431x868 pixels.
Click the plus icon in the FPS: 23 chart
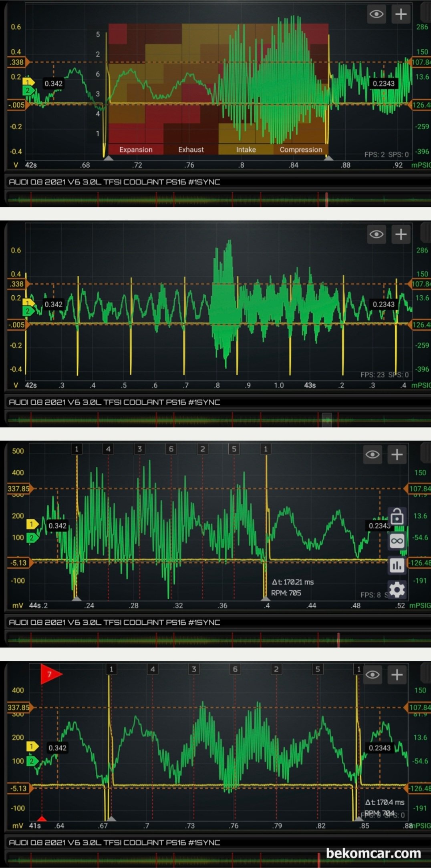tap(401, 235)
